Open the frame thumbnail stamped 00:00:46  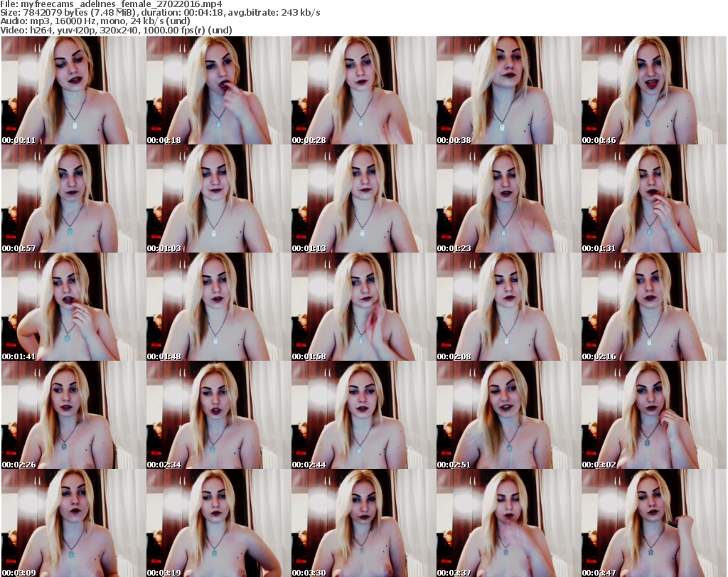[x=654, y=90]
